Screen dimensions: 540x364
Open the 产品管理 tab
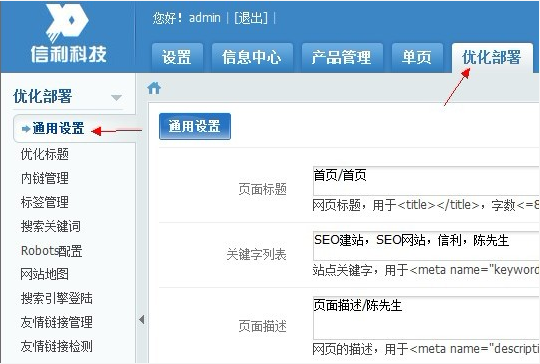(x=342, y=58)
